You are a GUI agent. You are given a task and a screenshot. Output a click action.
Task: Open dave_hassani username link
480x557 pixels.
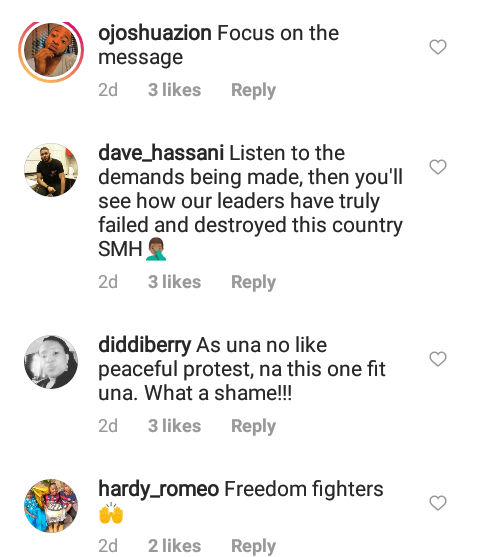coord(161,153)
